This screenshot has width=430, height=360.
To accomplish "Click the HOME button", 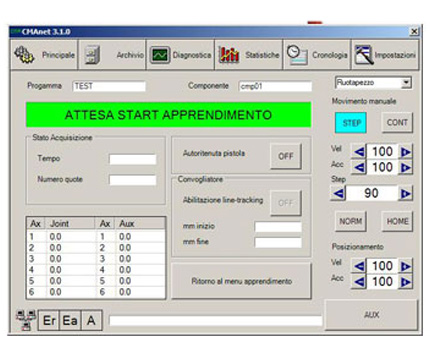I will (x=397, y=221).
